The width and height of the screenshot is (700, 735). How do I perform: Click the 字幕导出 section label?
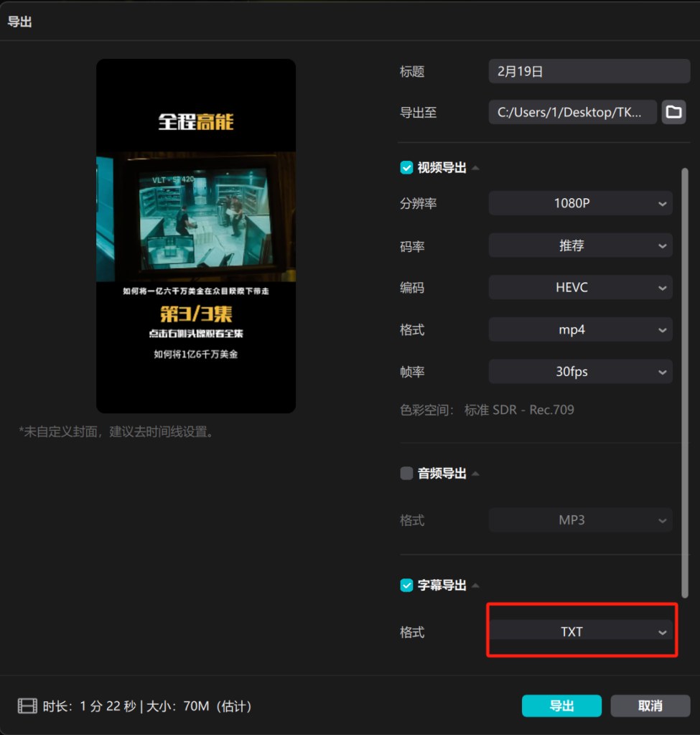pyautogui.click(x=442, y=586)
